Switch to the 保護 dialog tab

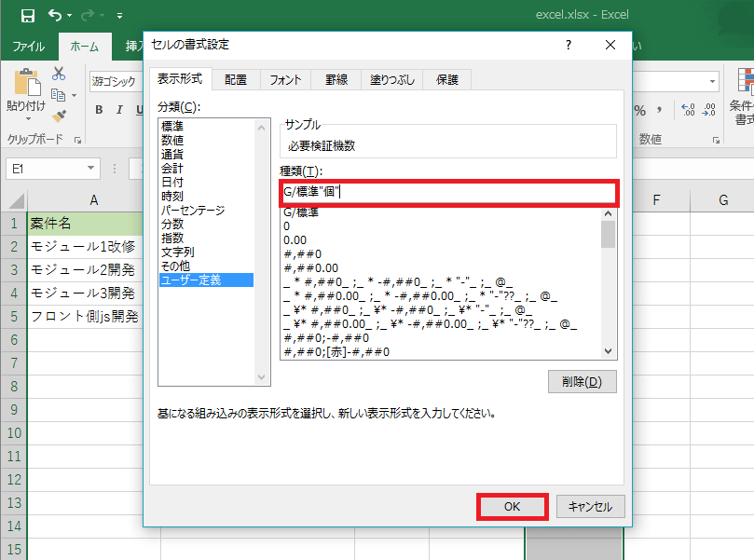[447, 80]
